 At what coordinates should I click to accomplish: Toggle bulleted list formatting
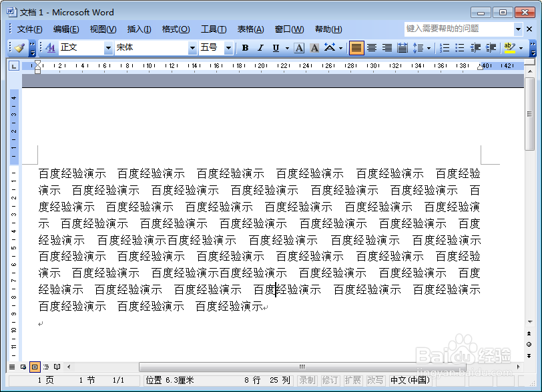pos(459,47)
